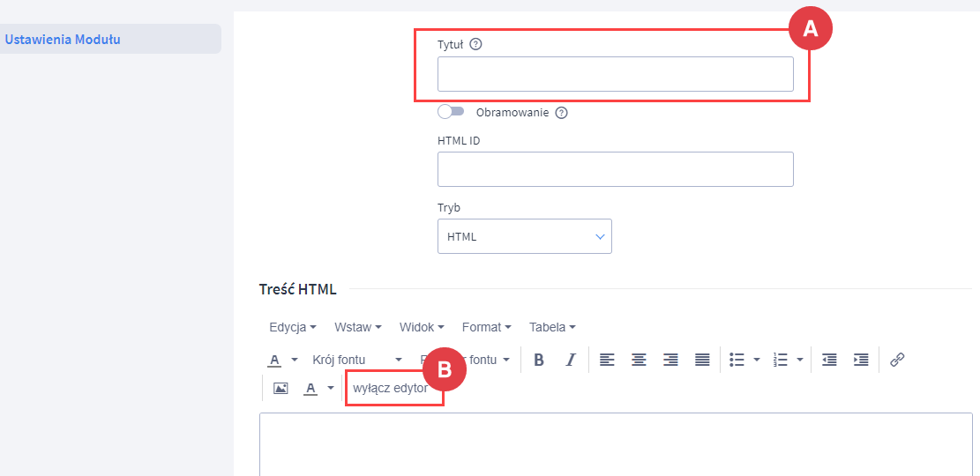The height and width of the screenshot is (476, 980).
Task: Open the Tryb dropdown set to HTML
Action: (524, 236)
